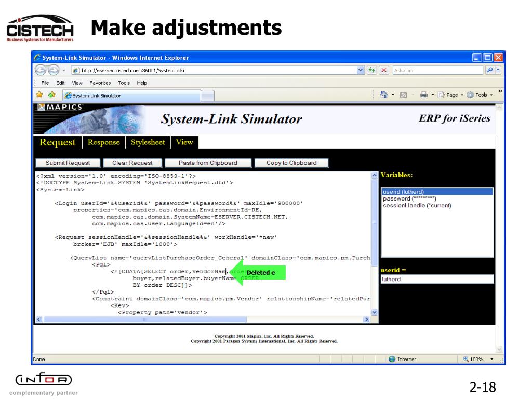Click the page scrollbar up arrow
The height and width of the screenshot is (399, 532).
click(x=499, y=108)
